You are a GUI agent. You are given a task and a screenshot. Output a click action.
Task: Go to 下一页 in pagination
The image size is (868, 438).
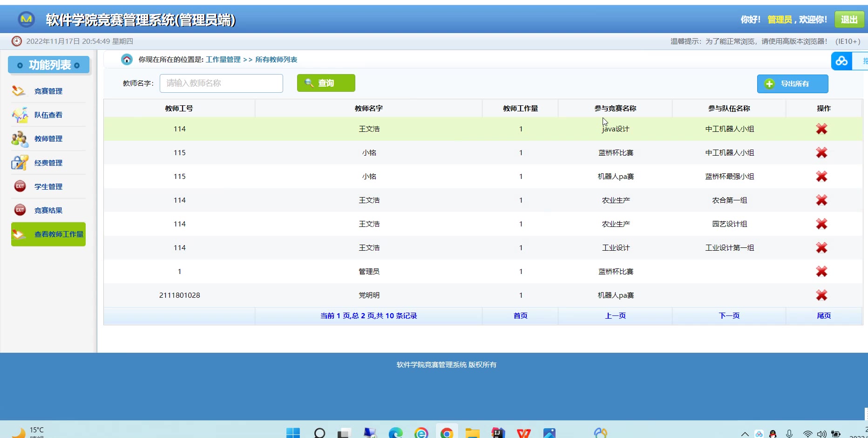pos(729,316)
